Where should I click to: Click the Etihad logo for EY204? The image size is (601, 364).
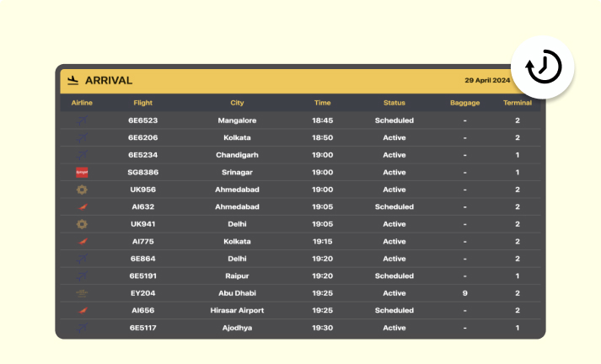click(82, 293)
